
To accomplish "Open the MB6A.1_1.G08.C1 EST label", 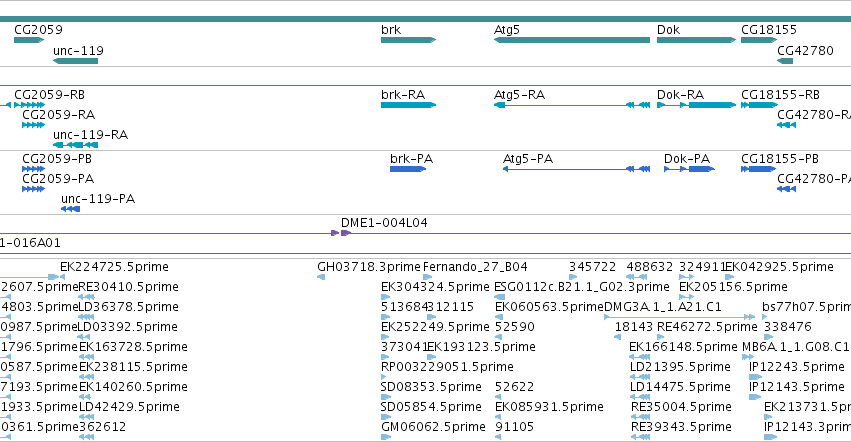I will pos(796,347).
